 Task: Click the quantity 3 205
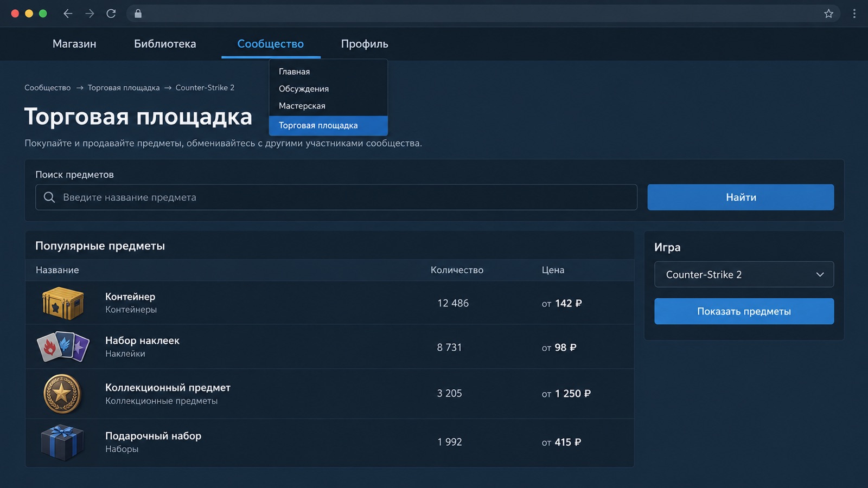[x=449, y=394]
